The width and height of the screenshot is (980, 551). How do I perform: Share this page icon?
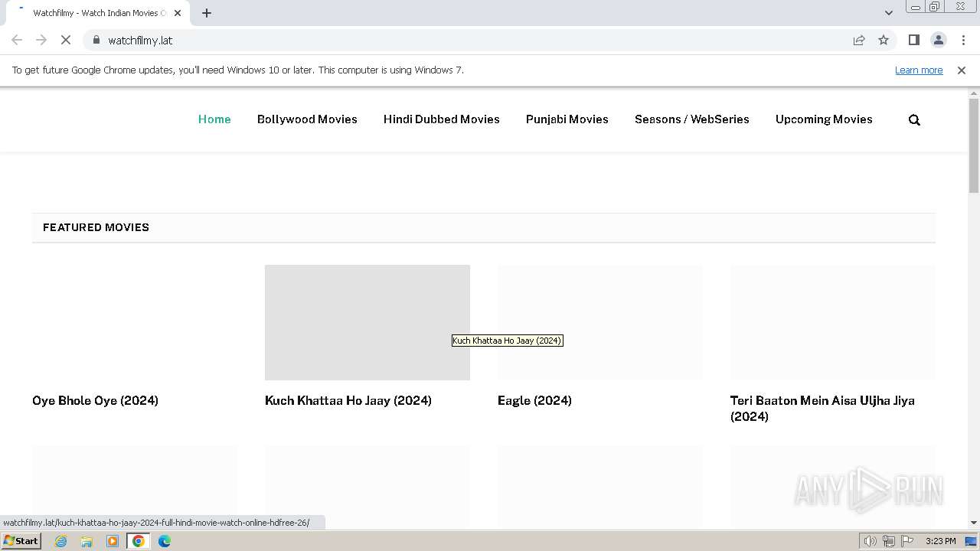(x=859, y=40)
